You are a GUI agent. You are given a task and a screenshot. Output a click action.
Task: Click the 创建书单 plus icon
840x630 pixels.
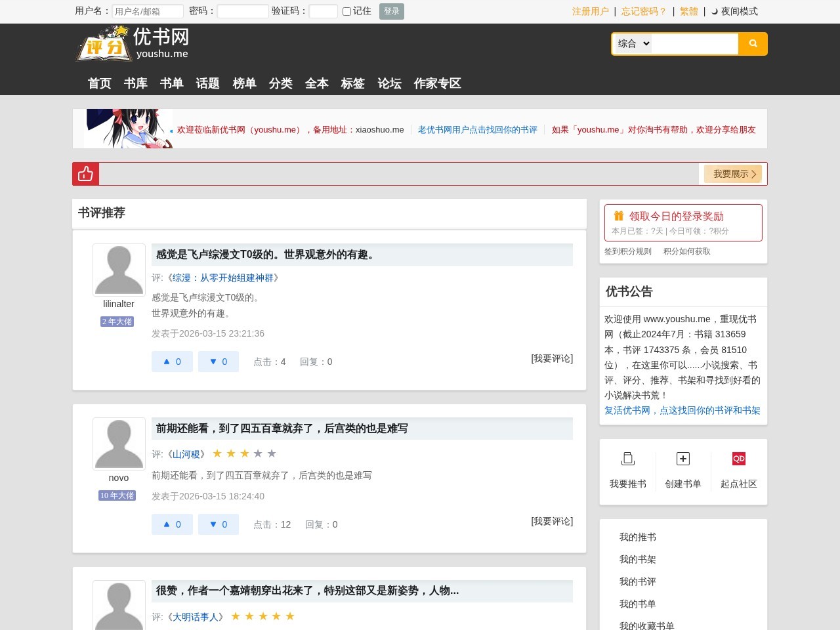point(682,458)
